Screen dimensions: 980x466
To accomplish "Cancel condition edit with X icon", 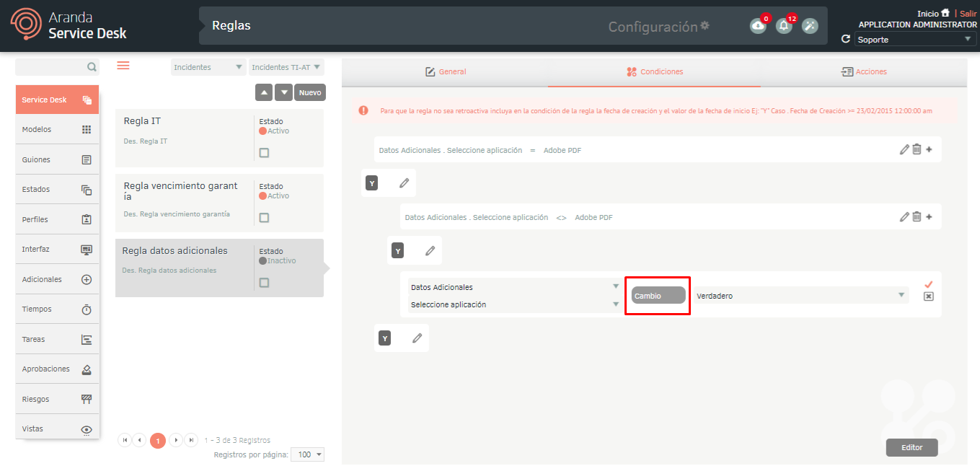I will point(929,296).
